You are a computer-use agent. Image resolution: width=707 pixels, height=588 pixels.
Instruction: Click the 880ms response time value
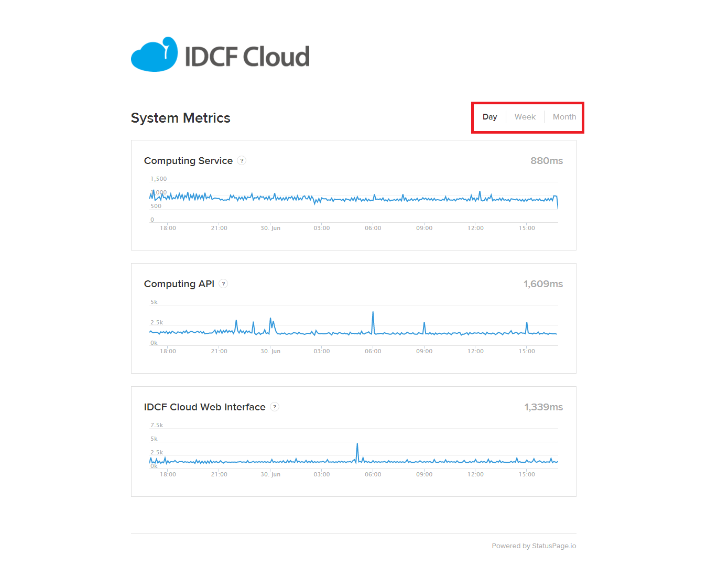[x=546, y=161]
